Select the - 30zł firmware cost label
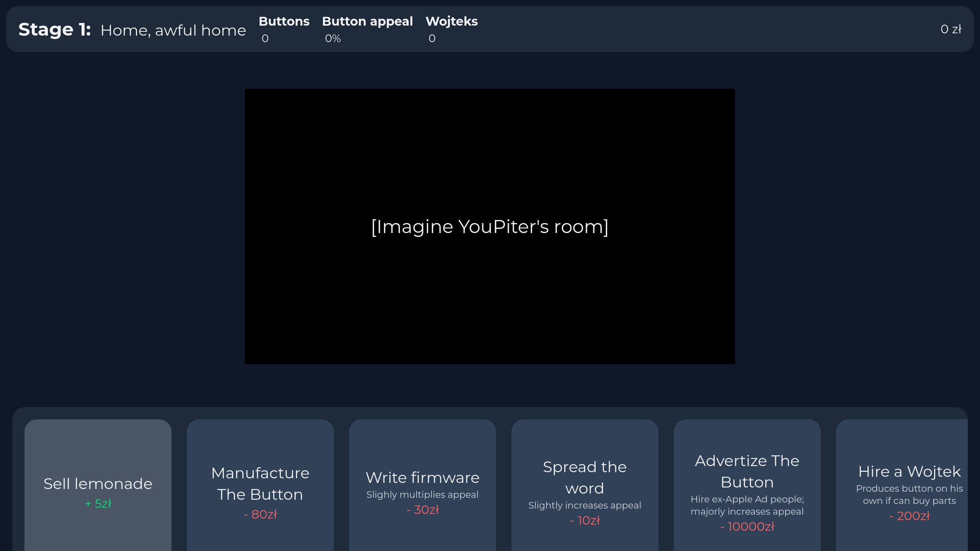Screen dimensions: 980x551 (x=423, y=509)
